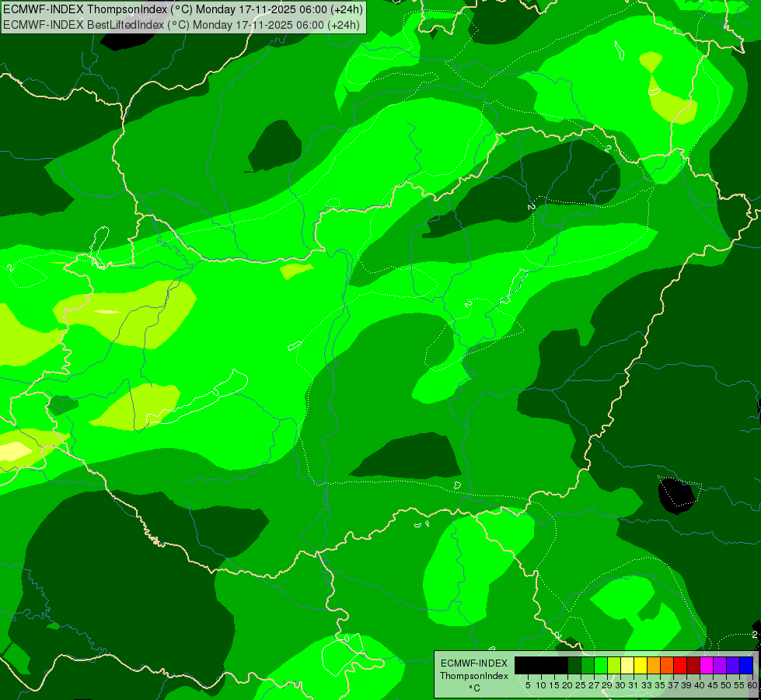Click legend tick value "35"
Viewport: 761px width, 700px height.
pyautogui.click(x=660, y=685)
